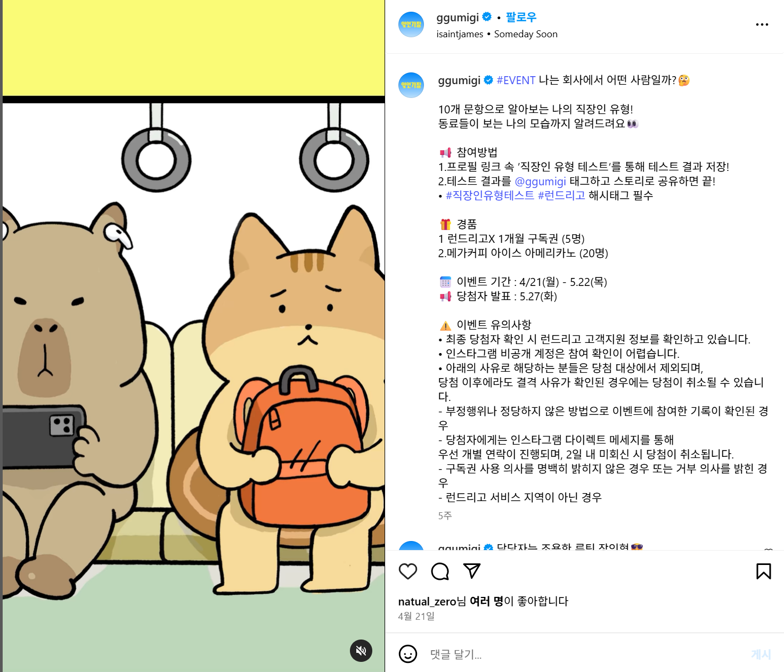The image size is (784, 672).
Task: Open the #직장인유형테스트 hashtag
Action: tap(490, 195)
